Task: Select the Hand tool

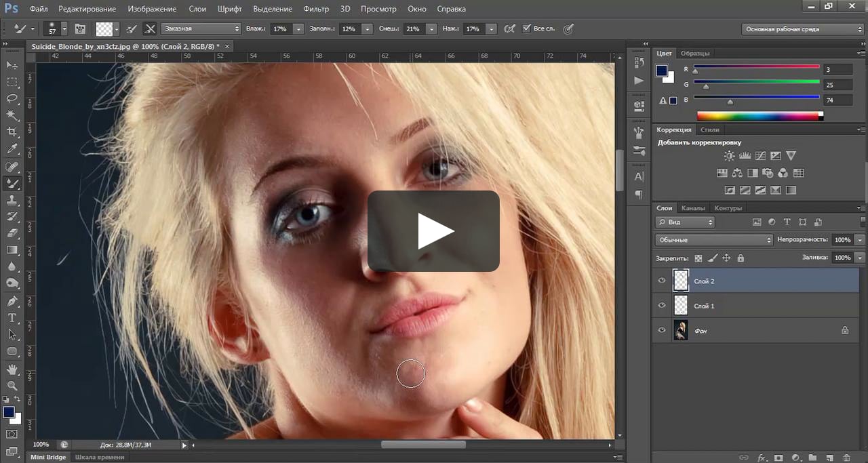Action: pyautogui.click(x=12, y=369)
